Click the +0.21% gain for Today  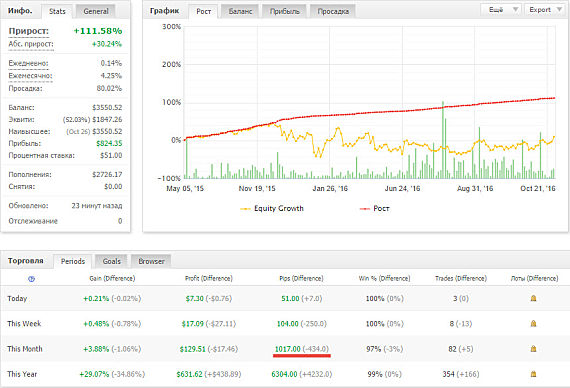(96, 299)
